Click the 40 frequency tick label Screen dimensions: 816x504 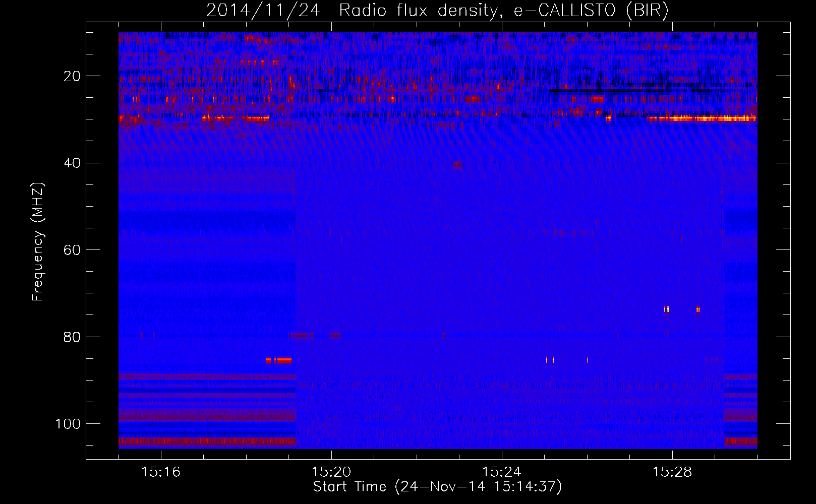(x=72, y=163)
